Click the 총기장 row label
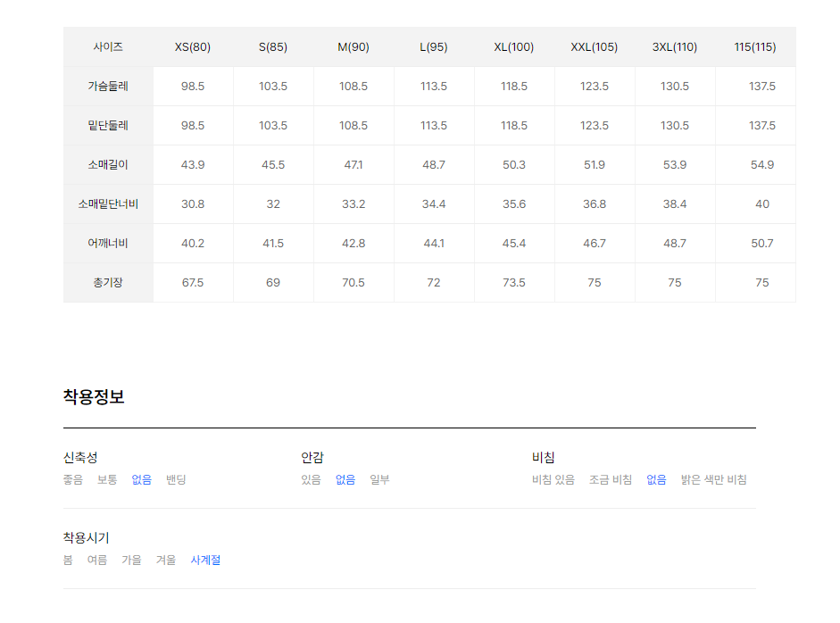The width and height of the screenshot is (840, 623). (x=108, y=282)
